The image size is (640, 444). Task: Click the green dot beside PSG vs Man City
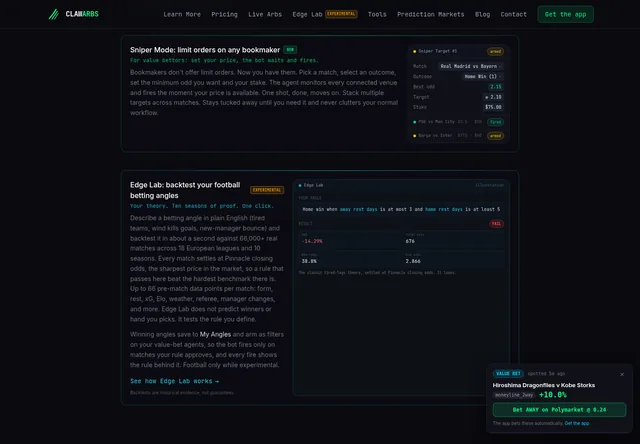tap(415, 122)
